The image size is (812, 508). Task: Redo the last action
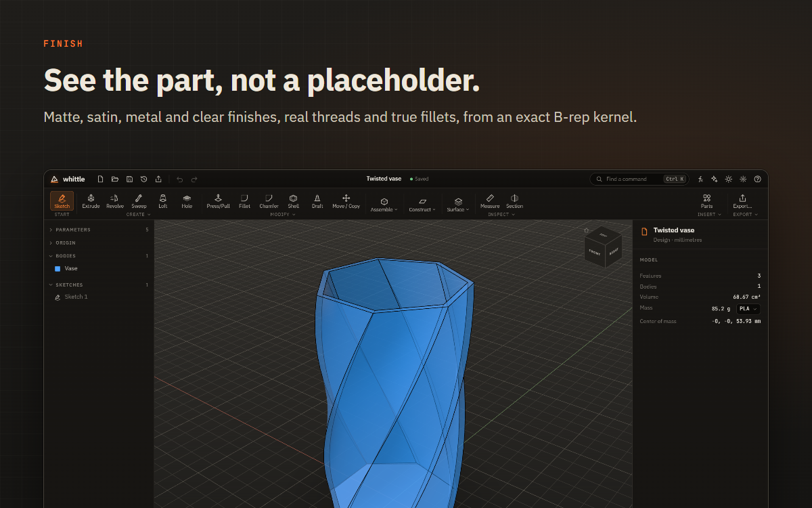(x=194, y=179)
